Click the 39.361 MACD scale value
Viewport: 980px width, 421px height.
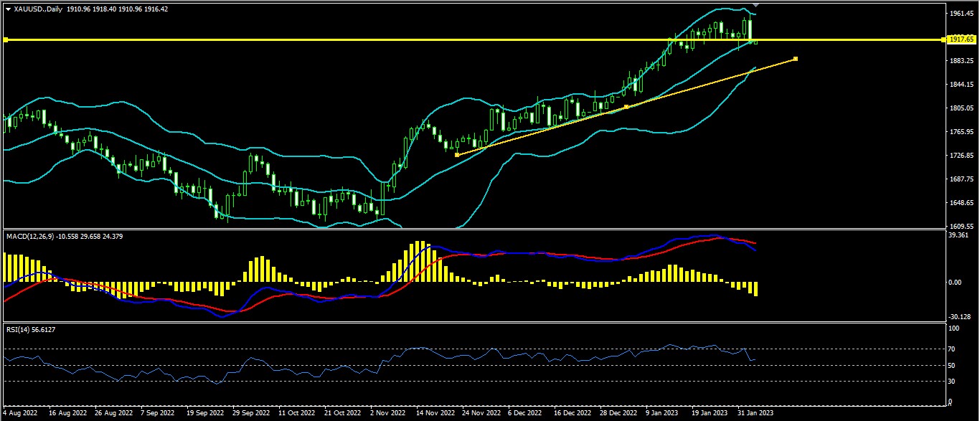pyautogui.click(x=958, y=235)
